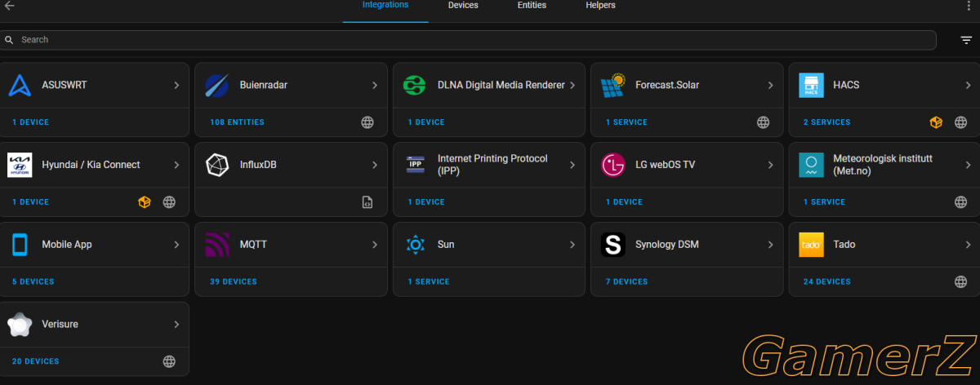
Task: Expand Mobile App with its chevron
Action: tap(176, 245)
